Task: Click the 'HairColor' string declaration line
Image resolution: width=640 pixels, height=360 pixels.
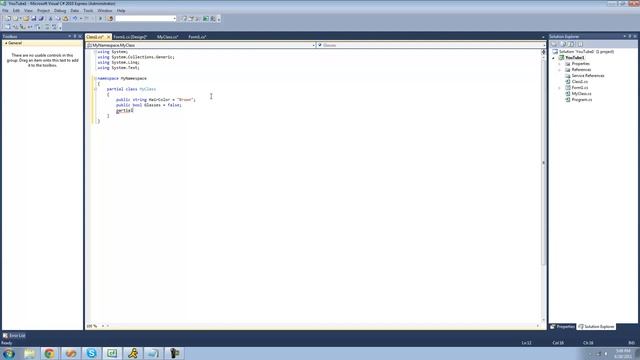Action: (x=156, y=100)
